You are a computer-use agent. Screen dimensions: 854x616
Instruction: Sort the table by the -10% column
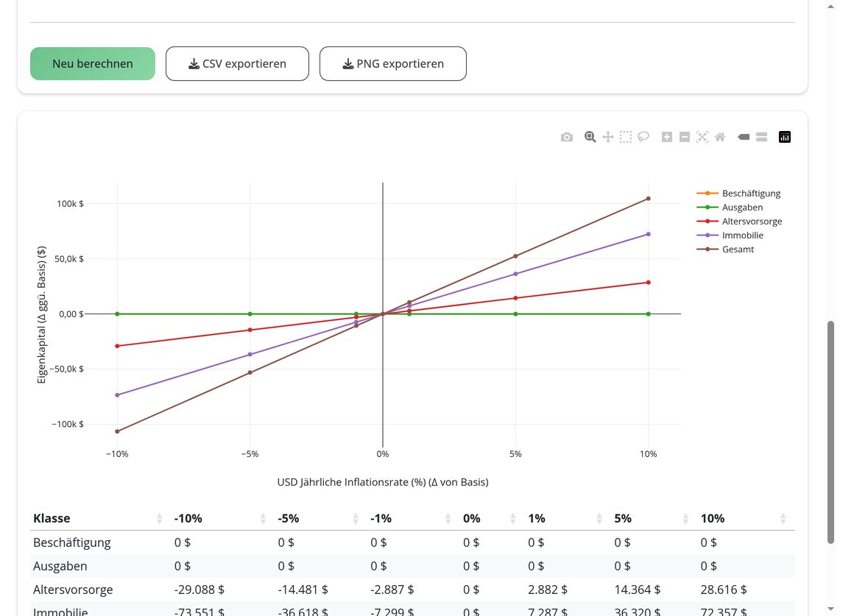click(220, 519)
